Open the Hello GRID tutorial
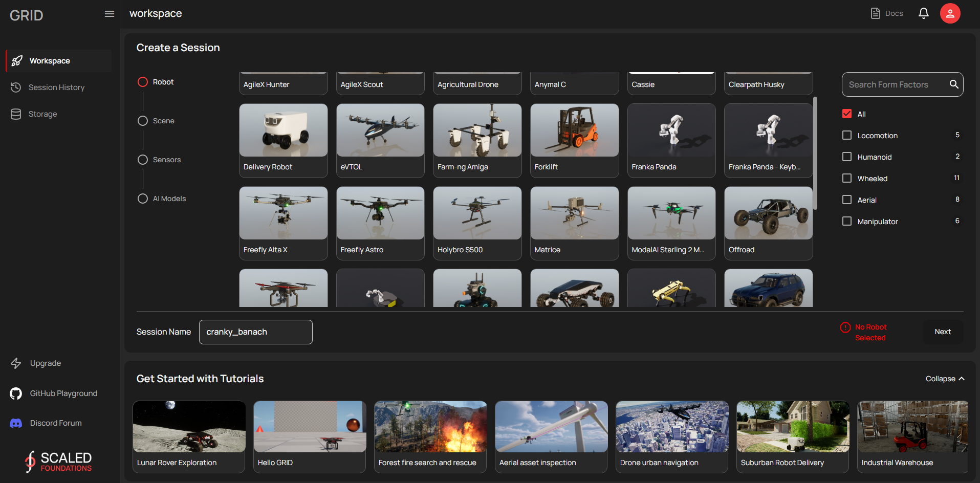 pos(310,437)
